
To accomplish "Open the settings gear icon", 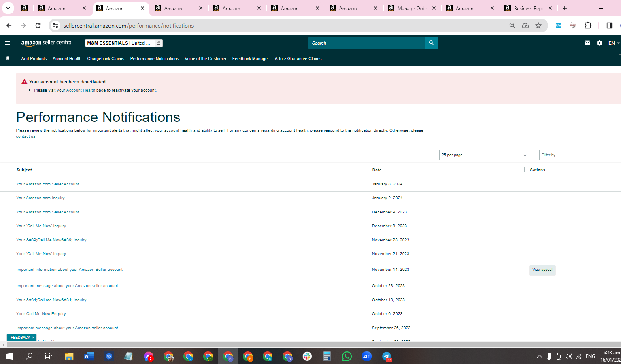I will (x=600, y=43).
